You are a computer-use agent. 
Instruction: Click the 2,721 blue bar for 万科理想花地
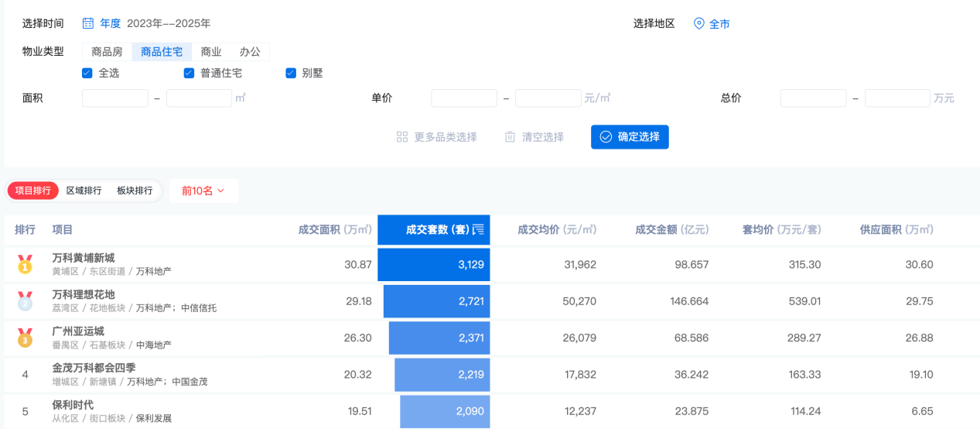point(436,301)
